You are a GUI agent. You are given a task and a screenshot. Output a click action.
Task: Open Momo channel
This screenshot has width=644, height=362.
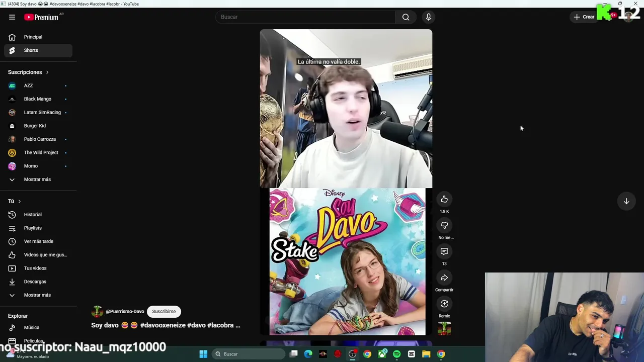[38, 166]
